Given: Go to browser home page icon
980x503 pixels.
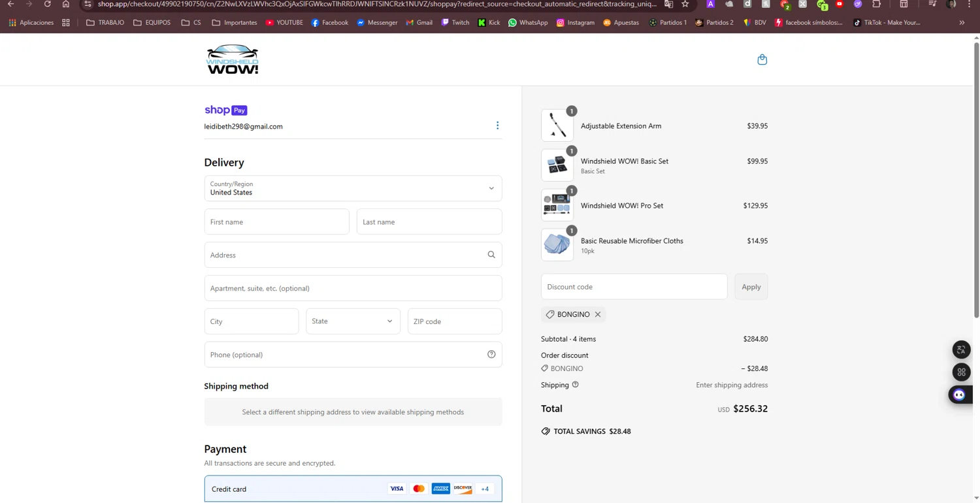Looking at the screenshot, I should tap(66, 4).
